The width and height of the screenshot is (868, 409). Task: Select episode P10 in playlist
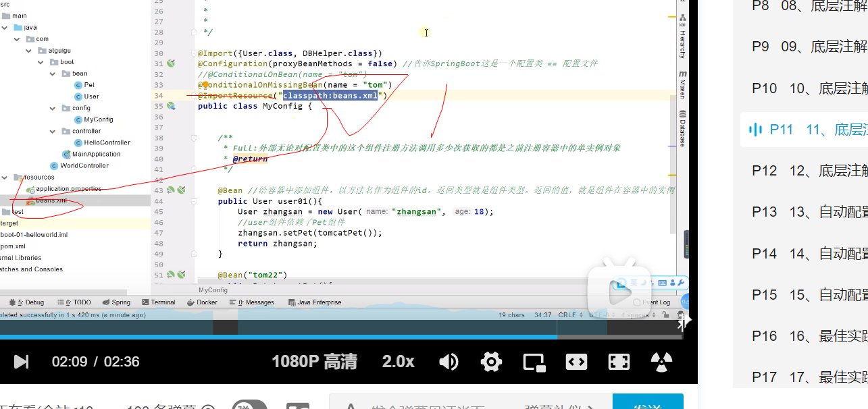(x=810, y=88)
